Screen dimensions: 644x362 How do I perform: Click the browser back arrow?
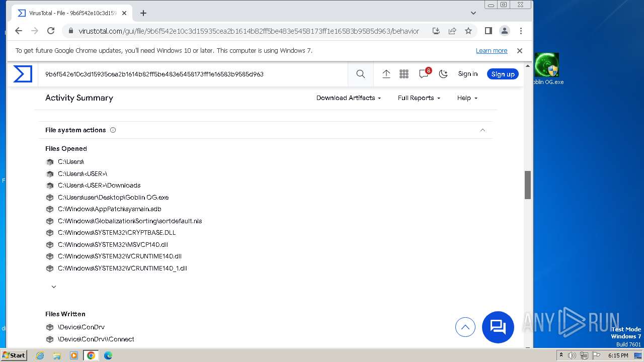[x=19, y=31]
